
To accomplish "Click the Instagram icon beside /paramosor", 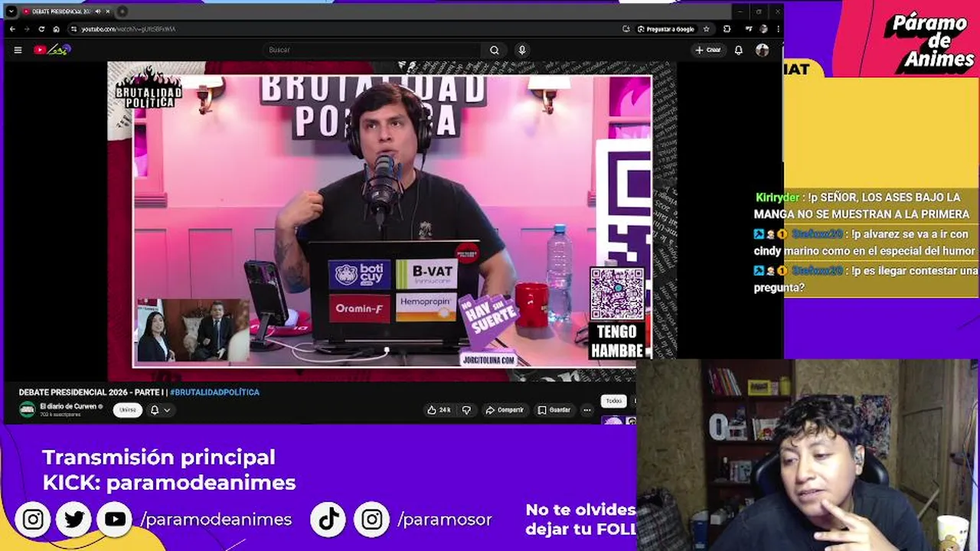I will click(x=372, y=520).
